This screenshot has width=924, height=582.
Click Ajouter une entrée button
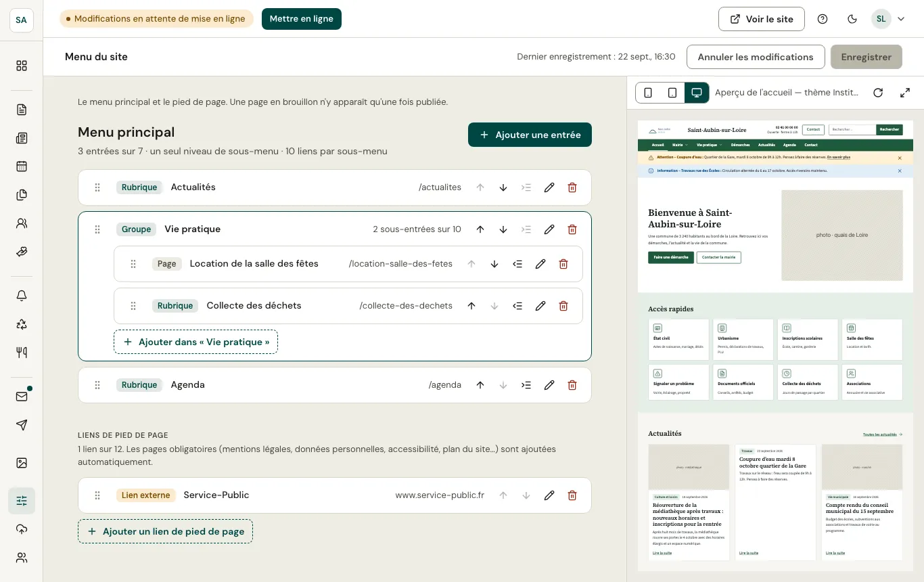click(x=530, y=135)
